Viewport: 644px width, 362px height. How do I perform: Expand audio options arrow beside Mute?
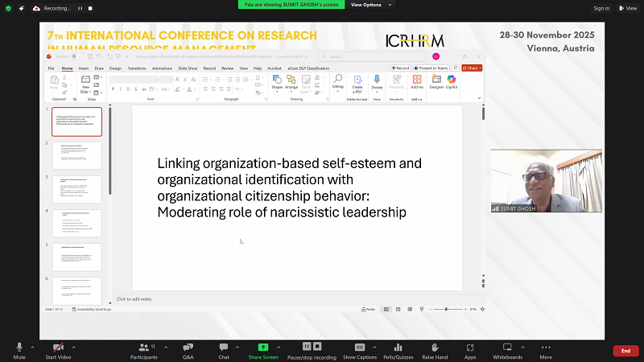coord(32,348)
